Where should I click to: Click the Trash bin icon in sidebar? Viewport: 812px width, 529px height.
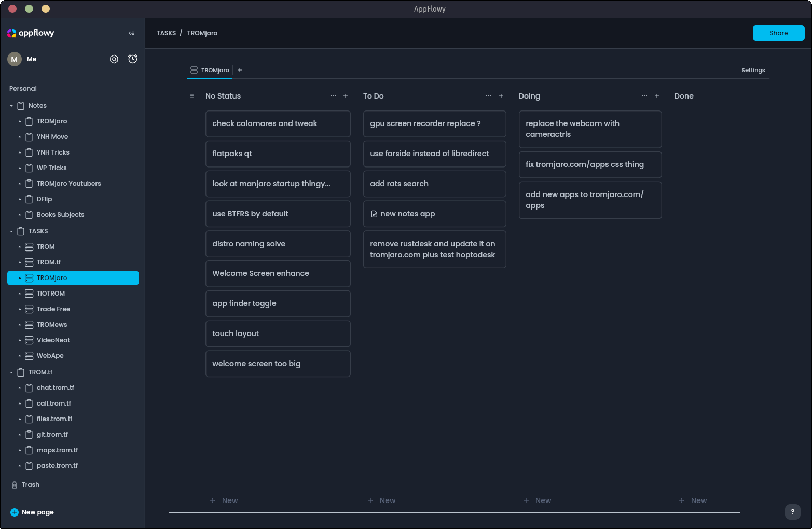coord(15,485)
